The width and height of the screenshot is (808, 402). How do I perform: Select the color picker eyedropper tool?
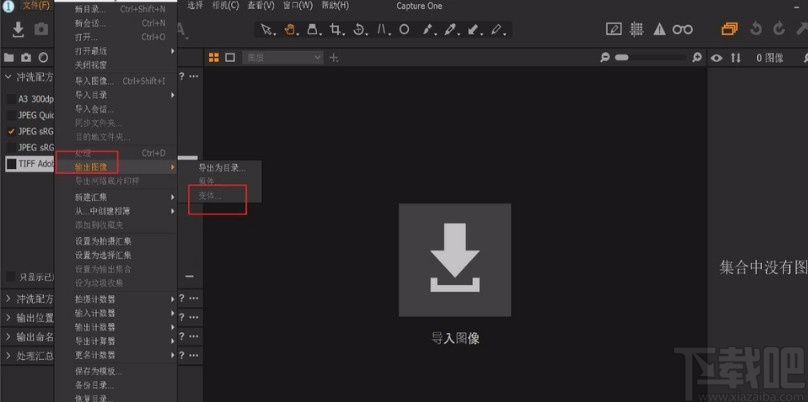tap(451, 29)
